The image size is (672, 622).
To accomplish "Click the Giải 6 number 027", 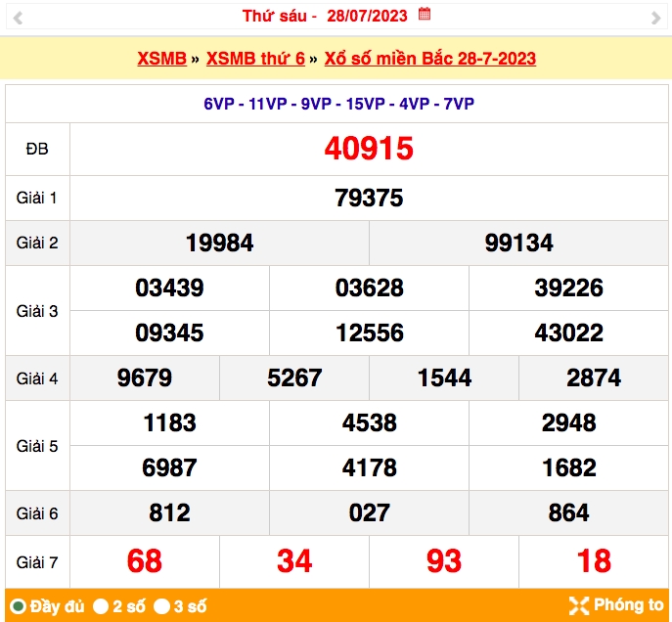I will point(369,512).
